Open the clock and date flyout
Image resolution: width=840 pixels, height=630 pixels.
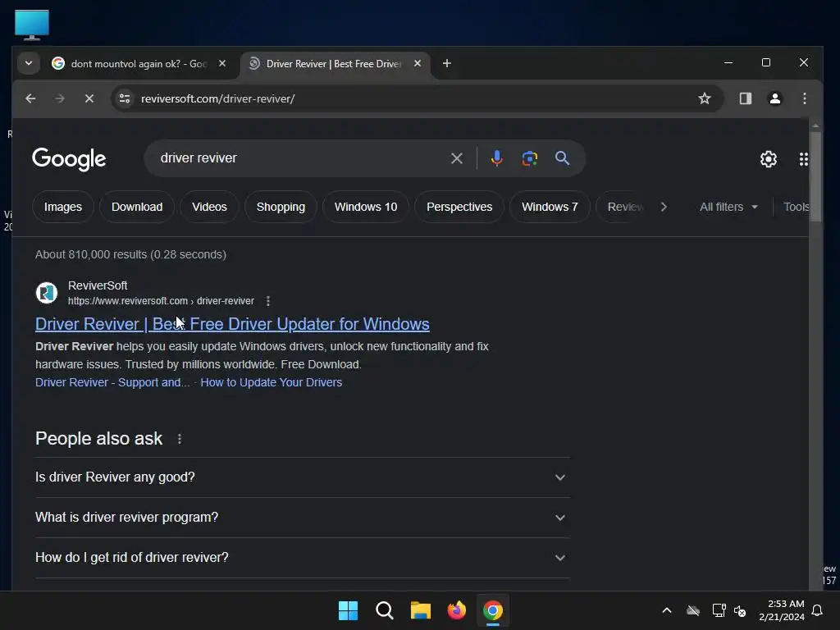tap(782, 610)
